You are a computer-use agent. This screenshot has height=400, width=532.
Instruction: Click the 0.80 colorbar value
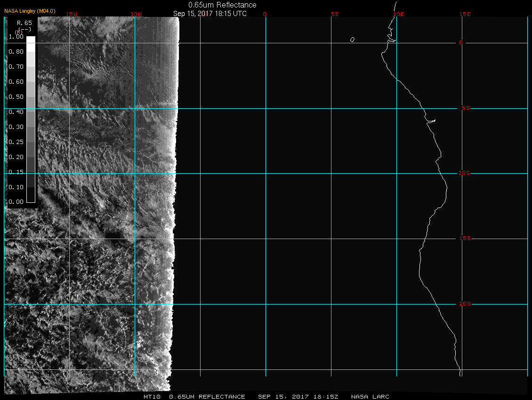point(16,52)
